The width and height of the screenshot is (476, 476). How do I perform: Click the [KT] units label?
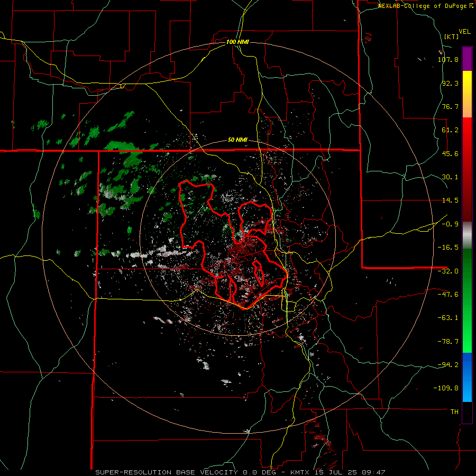[x=451, y=36]
